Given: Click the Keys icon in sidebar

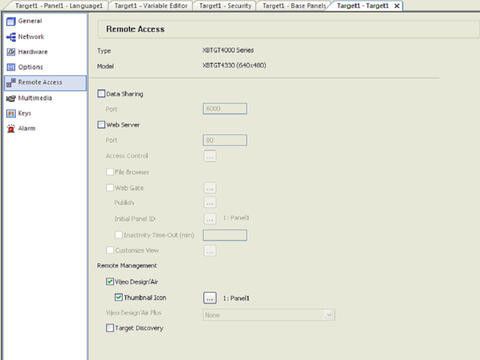Looking at the screenshot, I should 11,114.
